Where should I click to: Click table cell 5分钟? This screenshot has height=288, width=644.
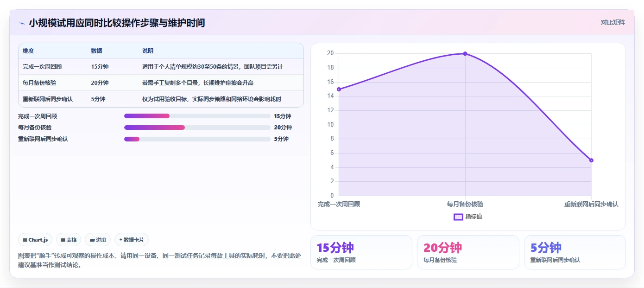click(x=98, y=99)
